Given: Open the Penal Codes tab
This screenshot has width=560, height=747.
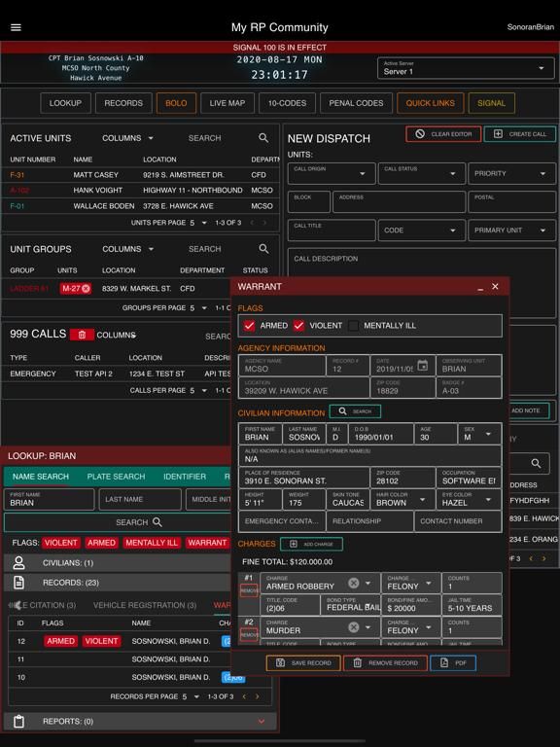Looking at the screenshot, I should coord(356,103).
